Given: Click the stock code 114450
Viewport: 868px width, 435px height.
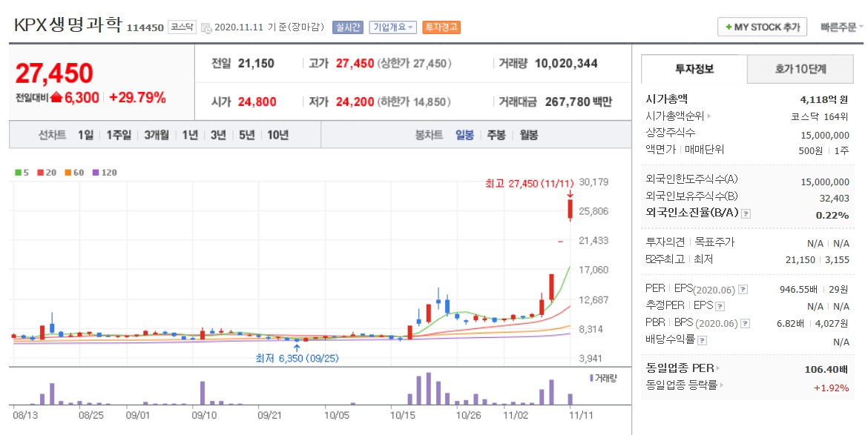Looking at the screenshot, I should [x=145, y=27].
